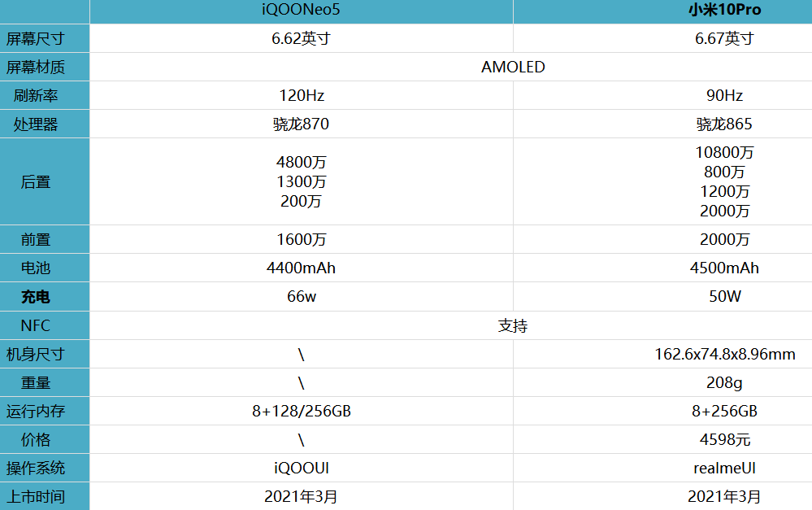Click the 骁龙865 processor cell
The height and width of the screenshot is (510, 812).
pos(724,124)
